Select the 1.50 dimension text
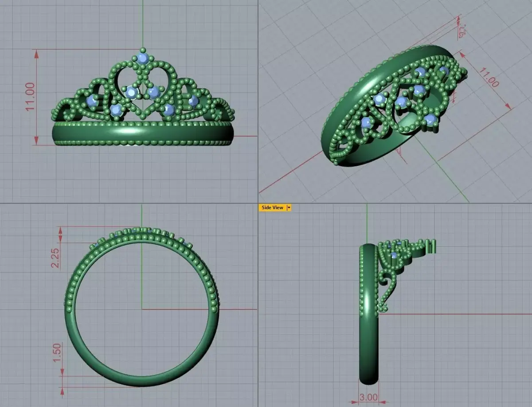The image size is (532, 407). [x=57, y=353]
